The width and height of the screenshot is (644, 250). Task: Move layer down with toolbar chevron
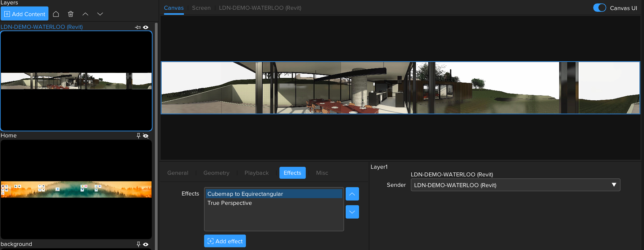100,14
